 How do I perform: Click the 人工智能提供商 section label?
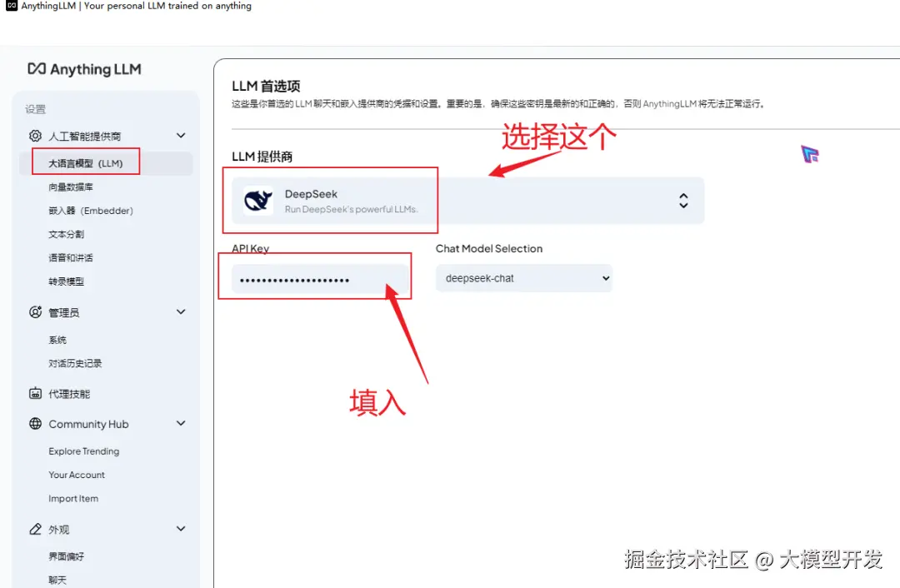84,136
